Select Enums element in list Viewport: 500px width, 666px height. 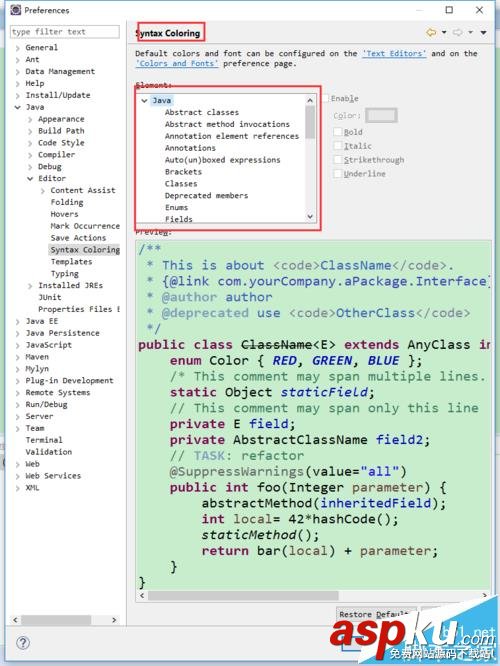coord(176,207)
